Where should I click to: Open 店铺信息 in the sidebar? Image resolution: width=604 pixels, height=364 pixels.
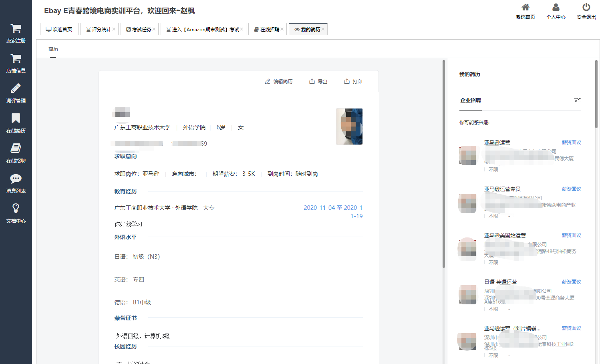click(x=16, y=63)
